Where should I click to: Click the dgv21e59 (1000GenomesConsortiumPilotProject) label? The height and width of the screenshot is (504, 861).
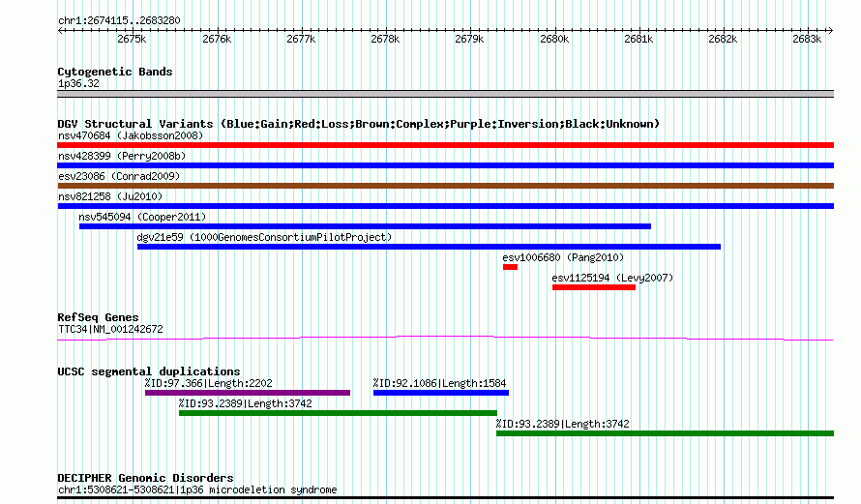265,237
